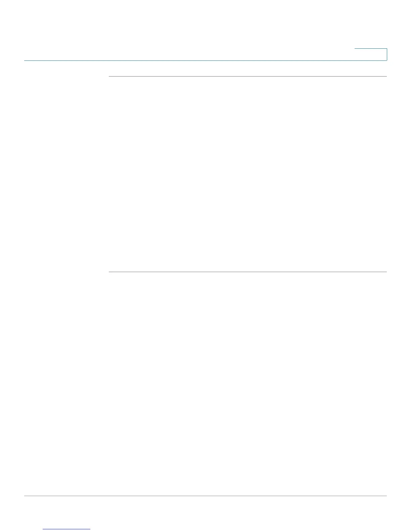Click the blue underlined link in the footer
This screenshot has width=411, height=532.
click(x=66, y=529)
